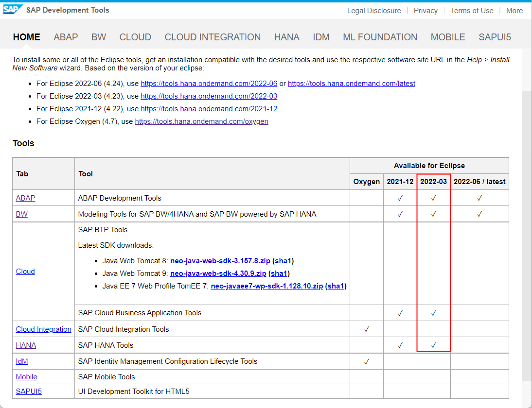Open the Legal Disclosure link

tap(374, 11)
